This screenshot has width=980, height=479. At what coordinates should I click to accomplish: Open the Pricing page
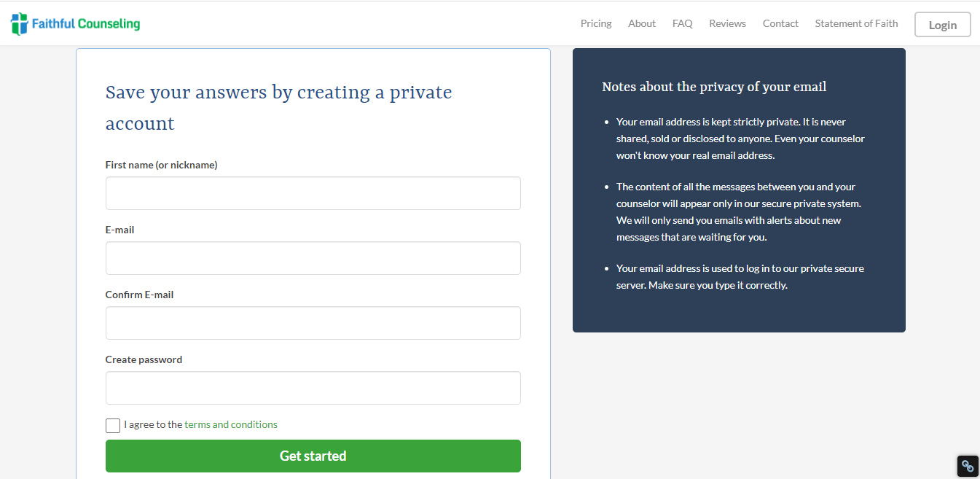pos(596,23)
